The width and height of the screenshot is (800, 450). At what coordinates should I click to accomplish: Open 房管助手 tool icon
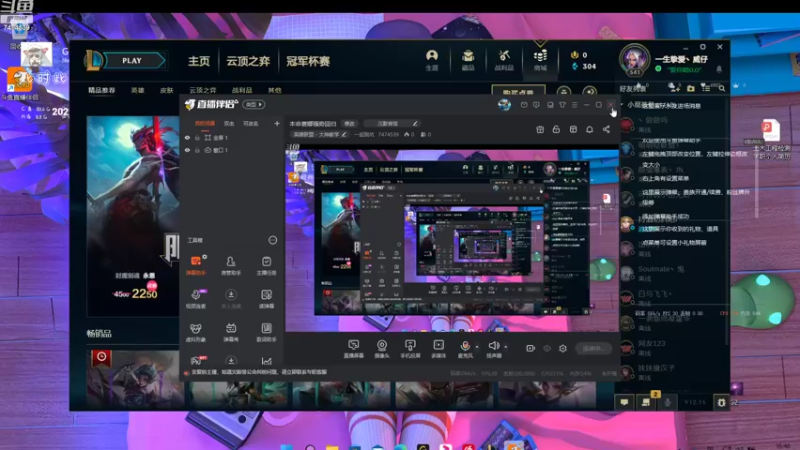coord(231,265)
